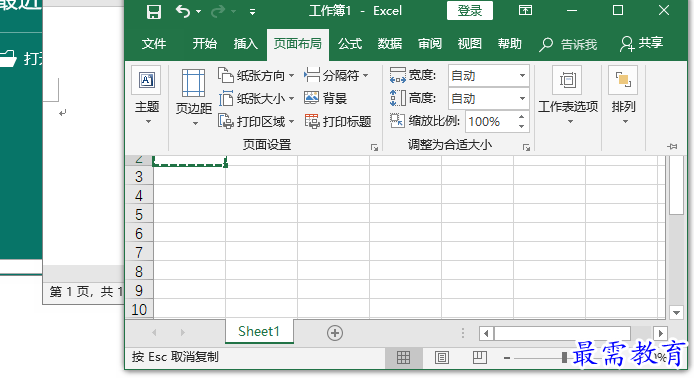Expand 工作表选项 sheet options
This screenshot has height=385, width=694.
[568, 95]
